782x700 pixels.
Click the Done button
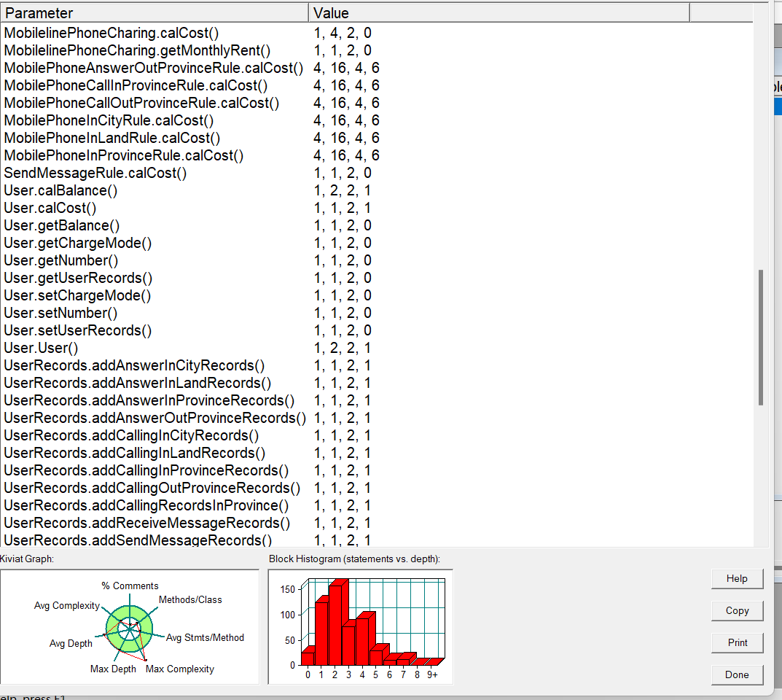click(x=737, y=674)
